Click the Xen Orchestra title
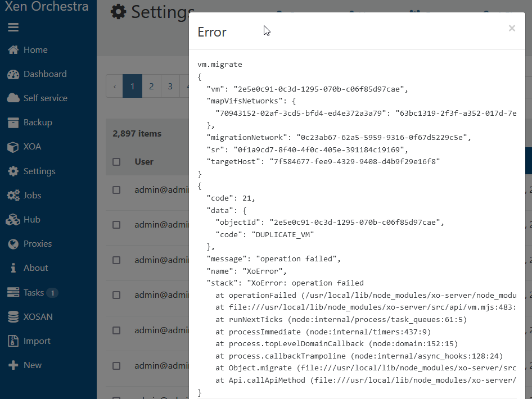532x399 pixels. click(47, 6)
